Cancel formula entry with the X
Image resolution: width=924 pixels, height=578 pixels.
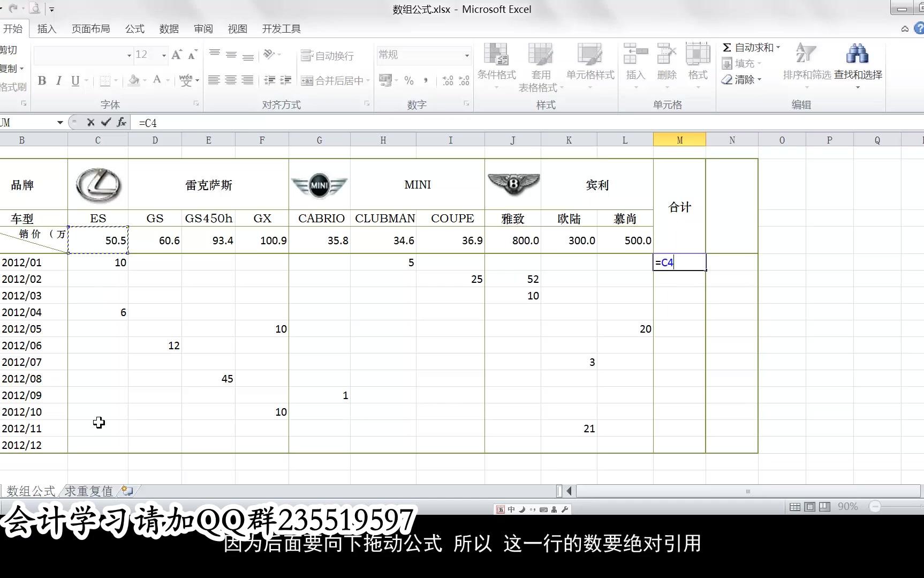click(x=90, y=123)
